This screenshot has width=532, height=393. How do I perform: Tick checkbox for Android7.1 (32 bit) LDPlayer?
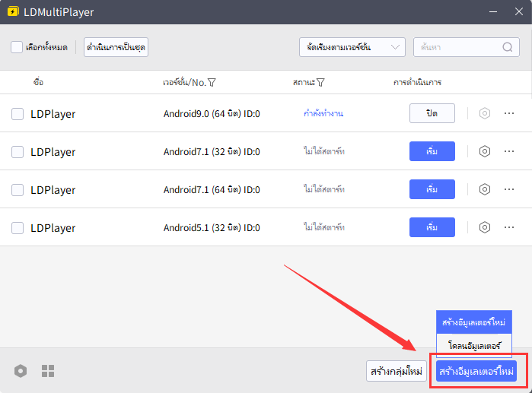coord(18,152)
